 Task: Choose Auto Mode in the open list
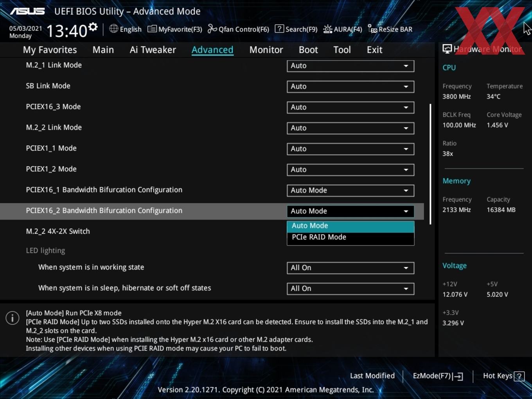click(x=350, y=226)
